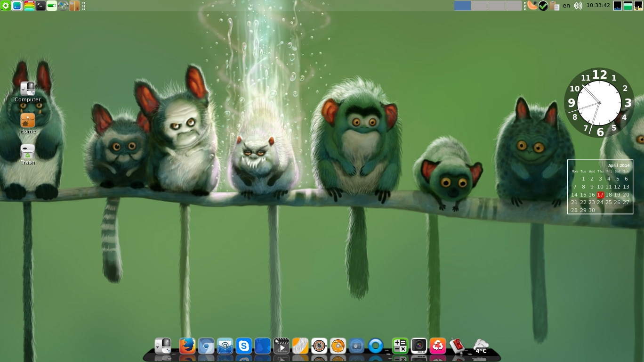
Task: Click the 'en' keyboard layout indicator
Action: point(566,6)
